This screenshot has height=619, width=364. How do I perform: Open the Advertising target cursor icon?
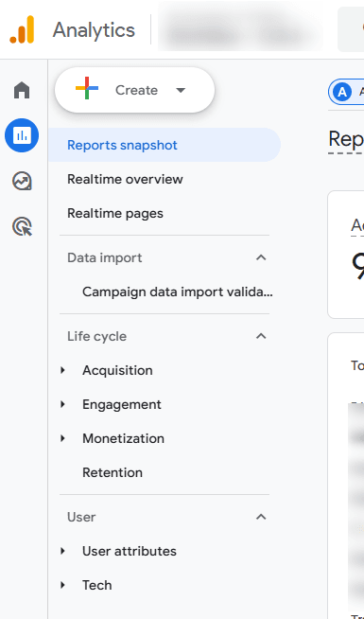point(22,226)
